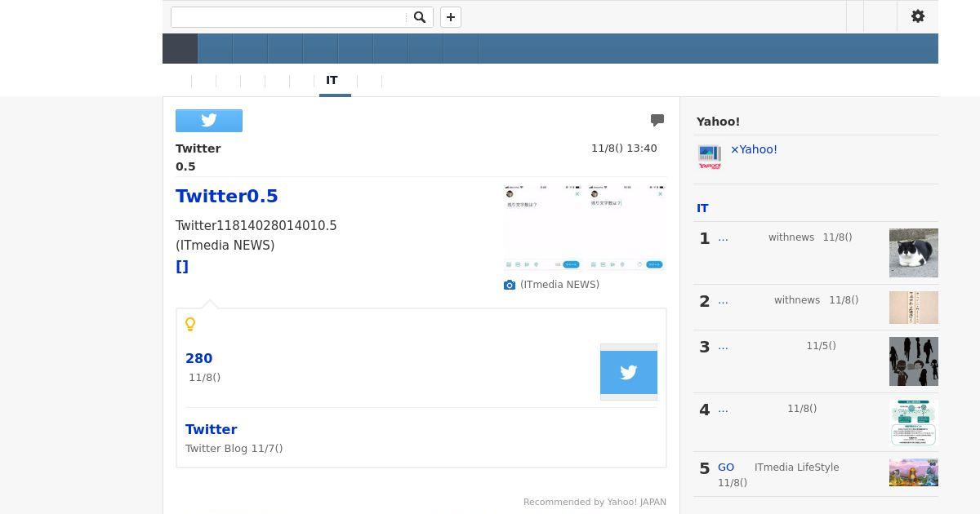Click the Yahoo! sidebar logo thumbnail
This screenshot has width=980, height=514.
[710, 157]
